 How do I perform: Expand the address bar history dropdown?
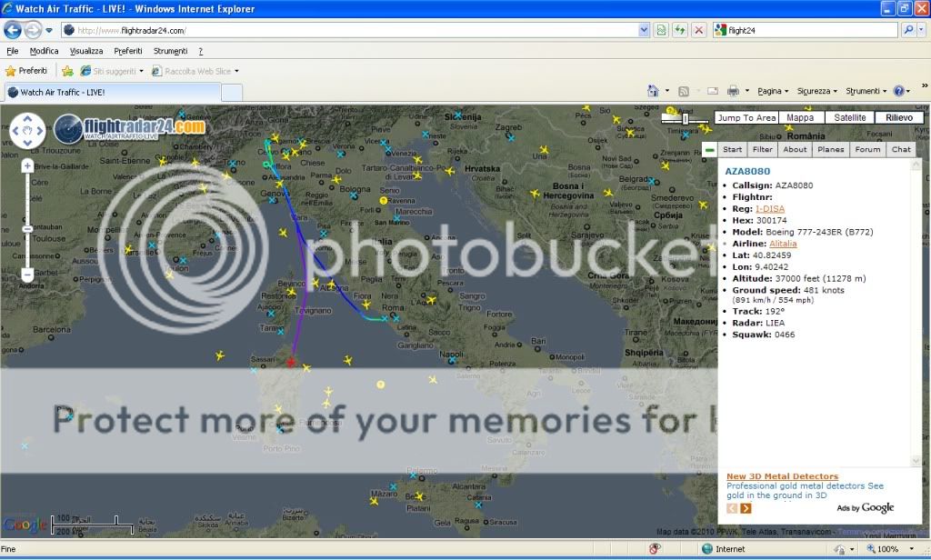(644, 30)
